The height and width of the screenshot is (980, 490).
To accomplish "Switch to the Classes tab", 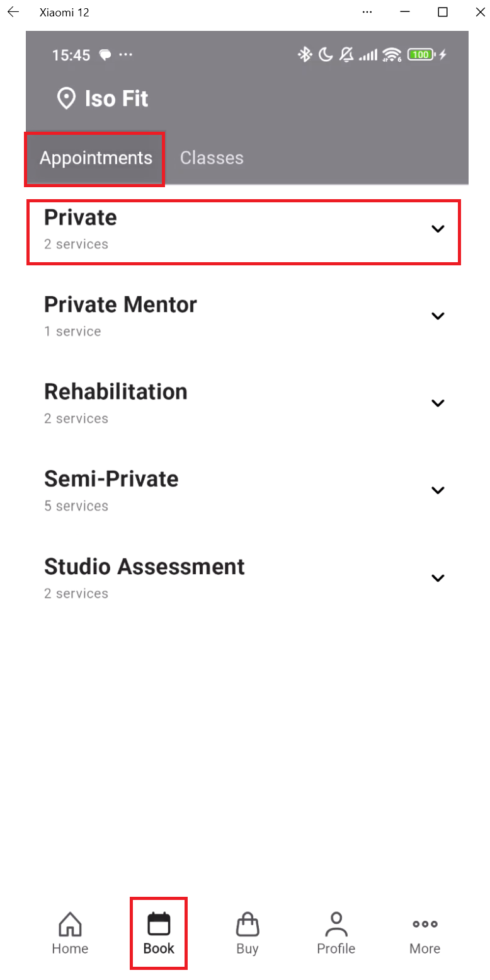I will pyautogui.click(x=212, y=158).
